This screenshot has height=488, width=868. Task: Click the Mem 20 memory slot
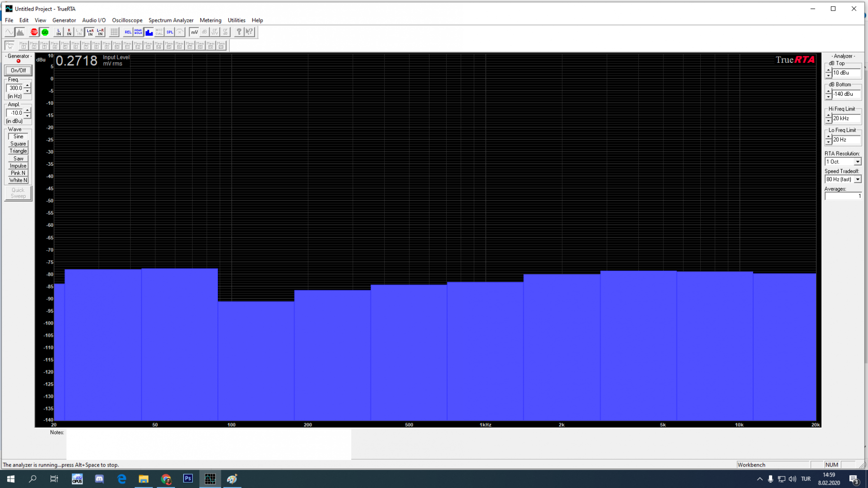(221, 45)
